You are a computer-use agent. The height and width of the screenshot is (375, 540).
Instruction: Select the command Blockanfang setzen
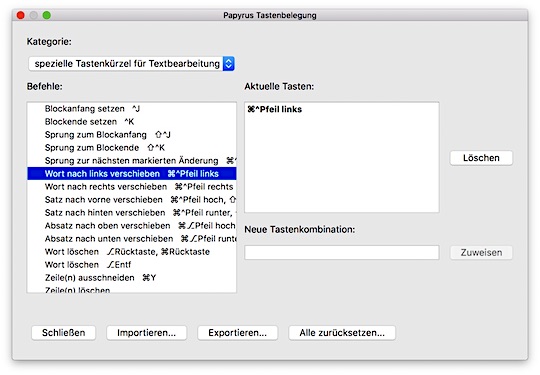pyautogui.click(x=132, y=109)
